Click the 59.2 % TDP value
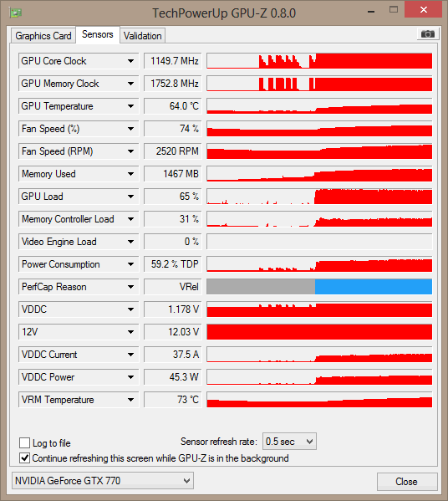Image resolution: width=448 pixels, height=501 pixels. pyautogui.click(x=173, y=264)
